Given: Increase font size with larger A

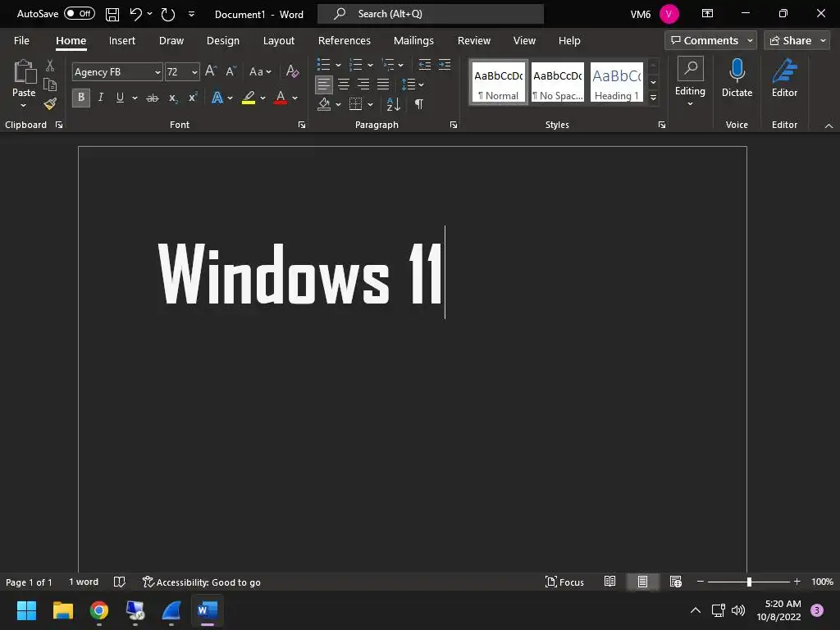Looking at the screenshot, I should pos(211,71).
